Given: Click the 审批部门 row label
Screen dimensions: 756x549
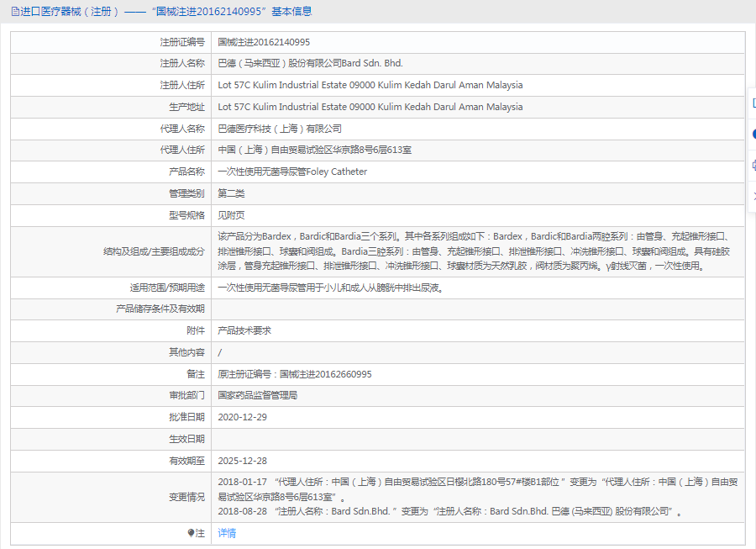Looking at the screenshot, I should pos(186,396).
